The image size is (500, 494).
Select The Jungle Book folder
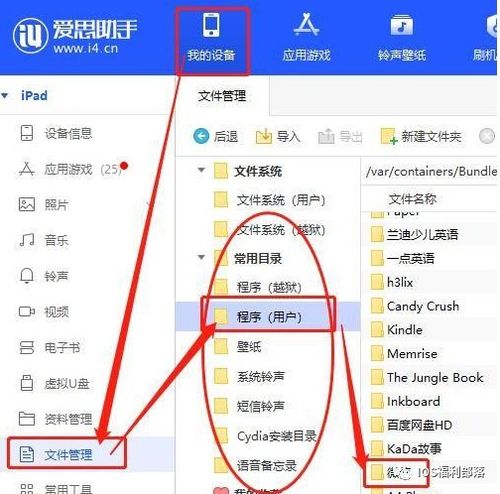(x=427, y=377)
